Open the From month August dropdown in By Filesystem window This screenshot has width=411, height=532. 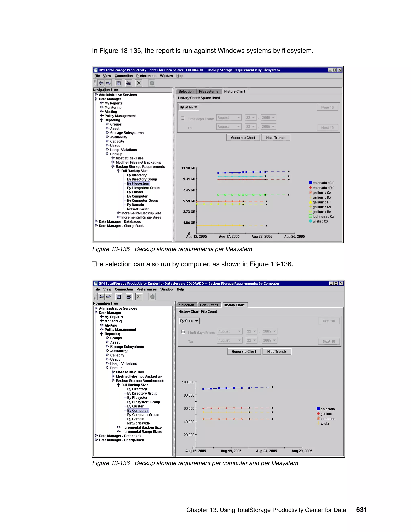229,118
